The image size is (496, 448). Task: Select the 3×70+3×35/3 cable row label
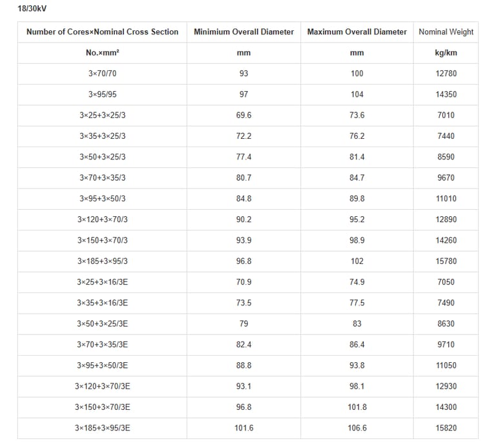coord(102,178)
